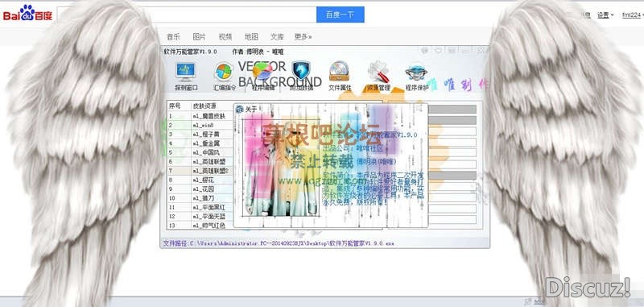Open the 资源管理 gear and wrench icon
This screenshot has width=644, height=307.
[378, 72]
